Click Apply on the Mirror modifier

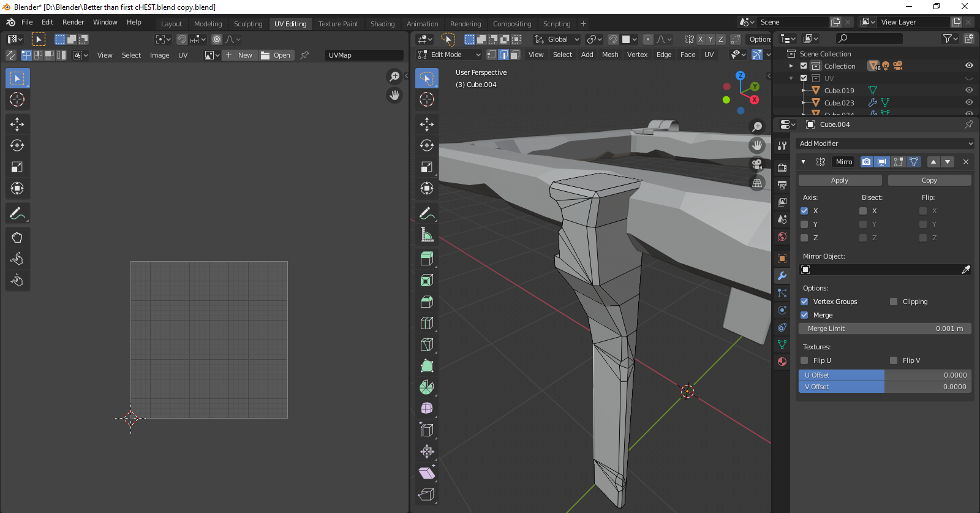point(840,180)
